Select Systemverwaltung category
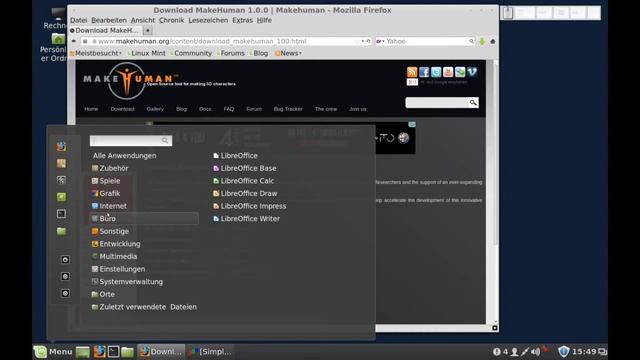 click(127, 282)
